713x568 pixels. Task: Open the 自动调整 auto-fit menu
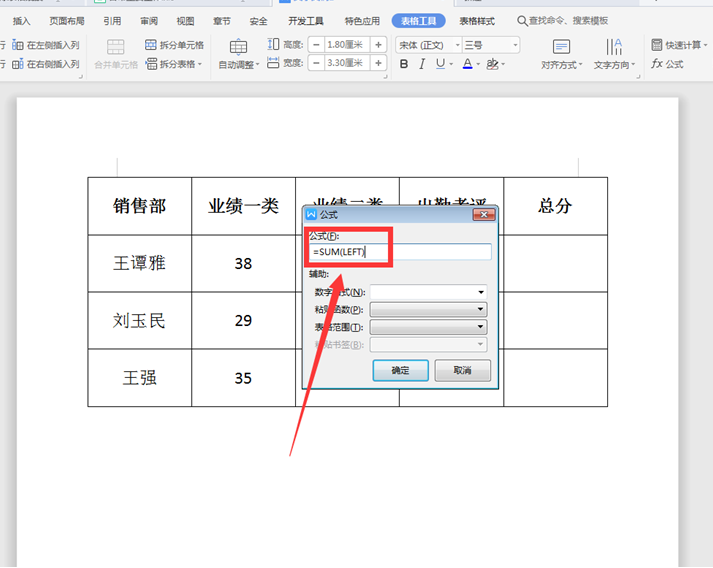[x=239, y=54]
